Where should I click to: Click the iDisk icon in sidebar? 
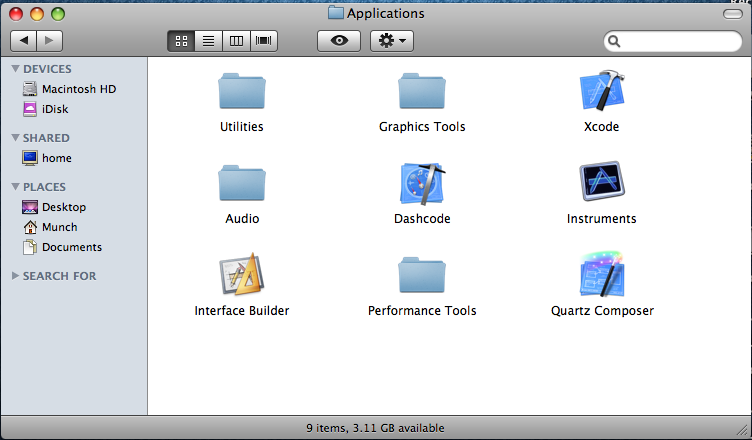[30, 109]
